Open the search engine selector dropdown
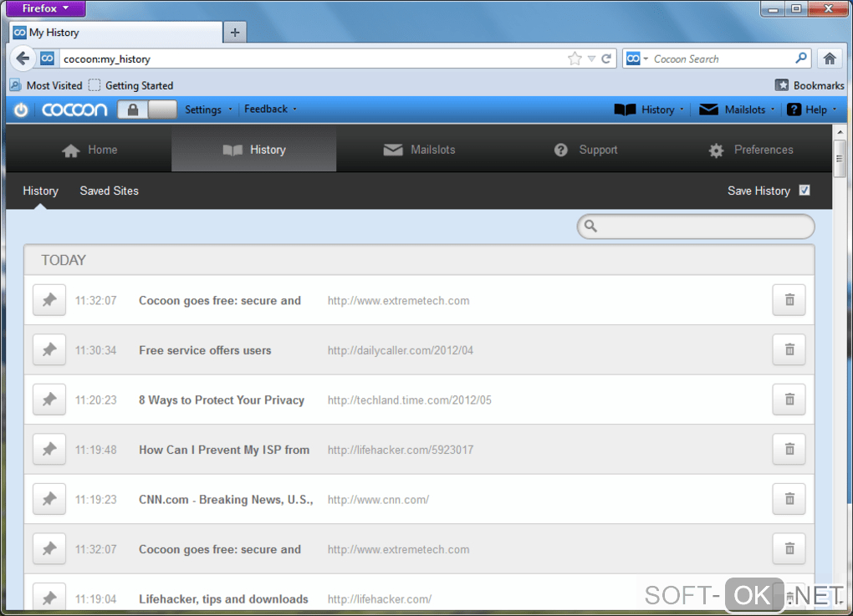 pyautogui.click(x=637, y=59)
